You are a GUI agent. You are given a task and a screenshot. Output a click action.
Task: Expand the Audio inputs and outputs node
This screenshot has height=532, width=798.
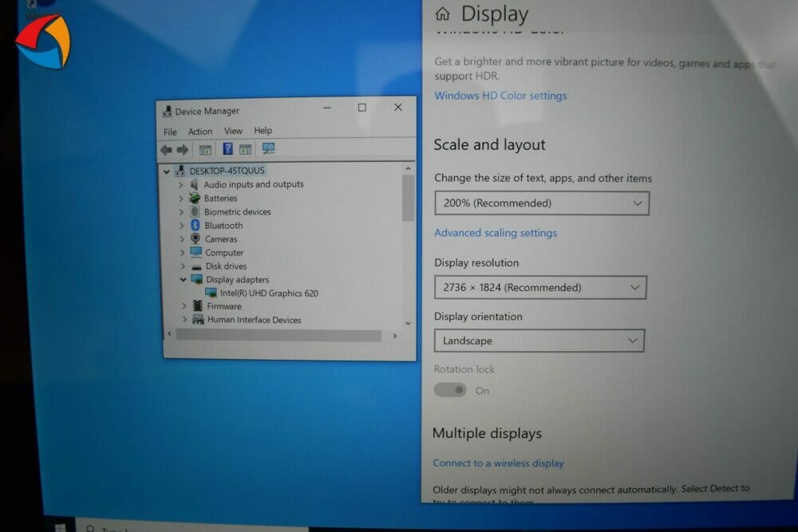tap(180, 185)
